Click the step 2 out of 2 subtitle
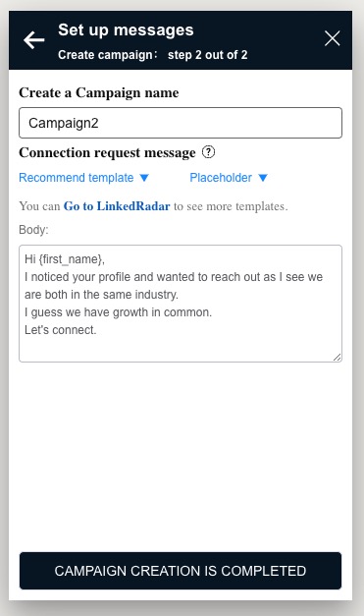364x616 pixels. click(x=207, y=55)
